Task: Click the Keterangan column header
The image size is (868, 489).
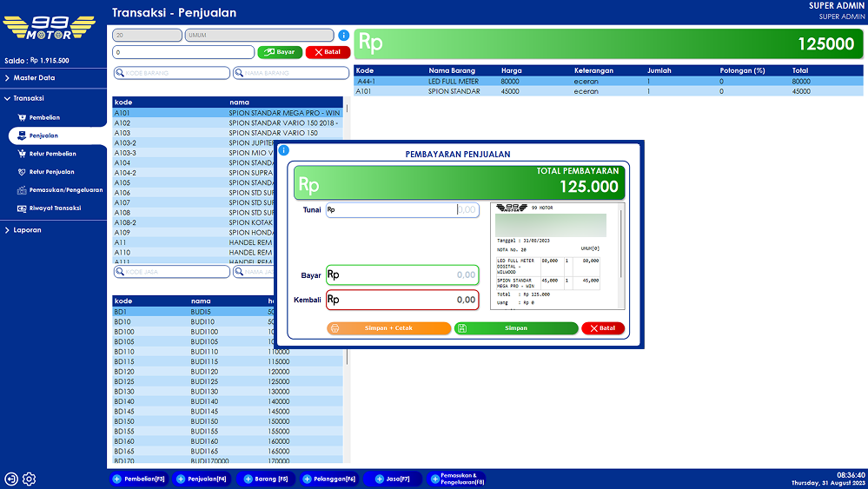Action: coord(593,71)
